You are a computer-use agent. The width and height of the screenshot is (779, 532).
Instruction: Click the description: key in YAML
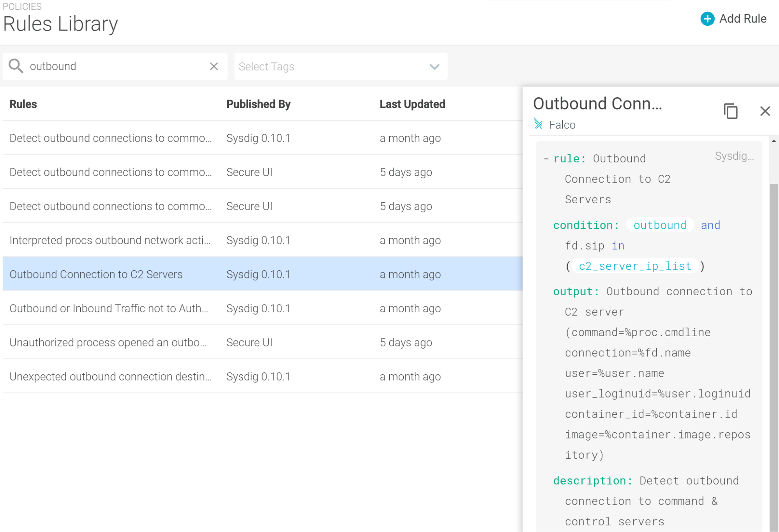click(592, 481)
